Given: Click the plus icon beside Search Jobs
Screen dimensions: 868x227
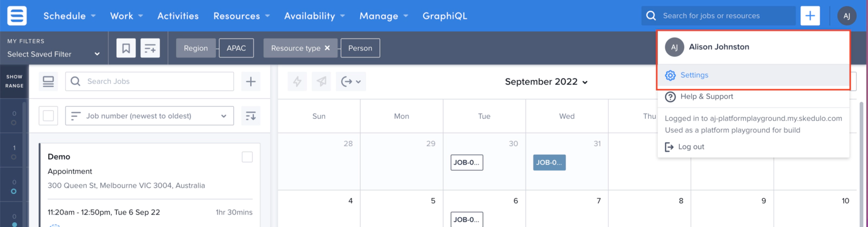Looking at the screenshot, I should pos(251,81).
